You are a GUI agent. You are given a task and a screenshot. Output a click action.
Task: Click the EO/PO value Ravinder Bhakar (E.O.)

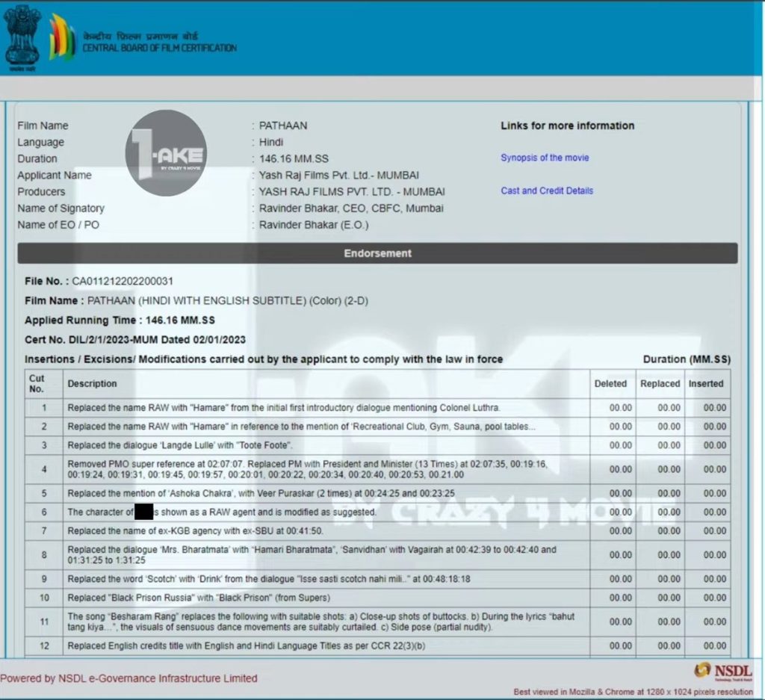[314, 225]
